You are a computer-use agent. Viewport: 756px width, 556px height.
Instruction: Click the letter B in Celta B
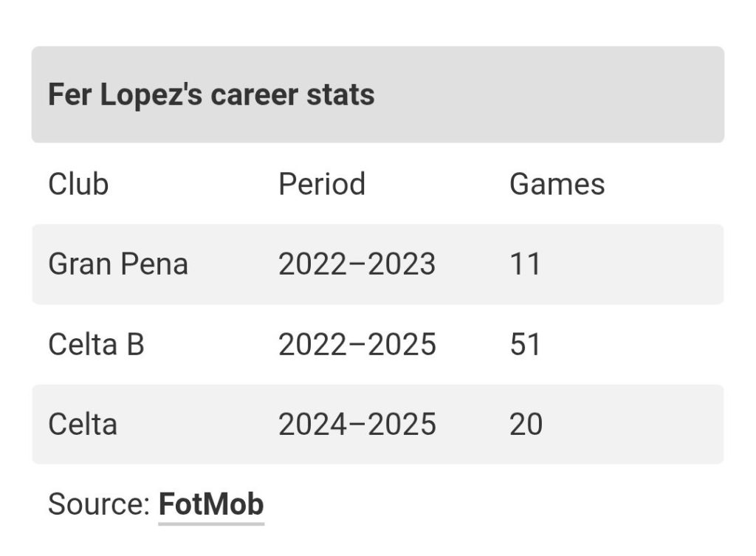coord(136,344)
